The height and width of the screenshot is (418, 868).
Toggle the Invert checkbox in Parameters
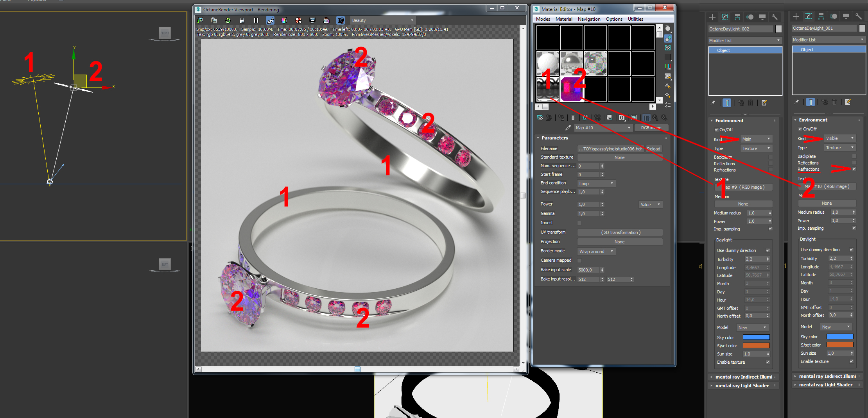click(x=579, y=223)
